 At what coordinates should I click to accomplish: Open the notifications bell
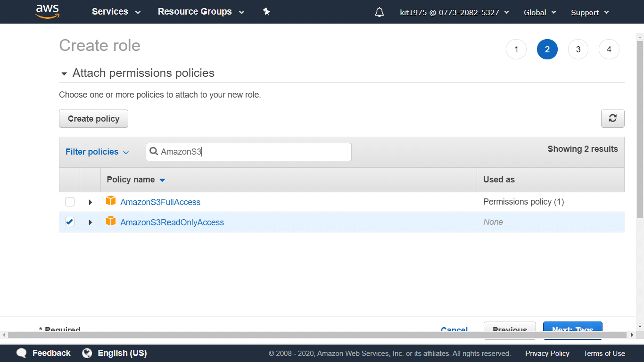[379, 12]
